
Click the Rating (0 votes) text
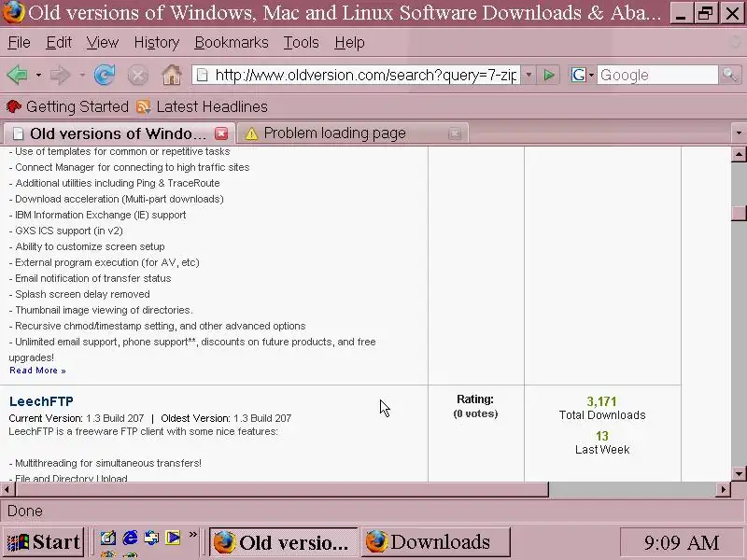point(475,406)
